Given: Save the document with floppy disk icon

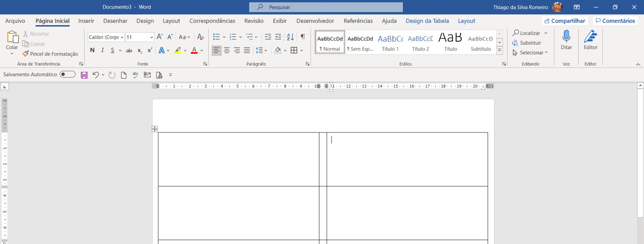Looking at the screenshot, I should [x=84, y=75].
